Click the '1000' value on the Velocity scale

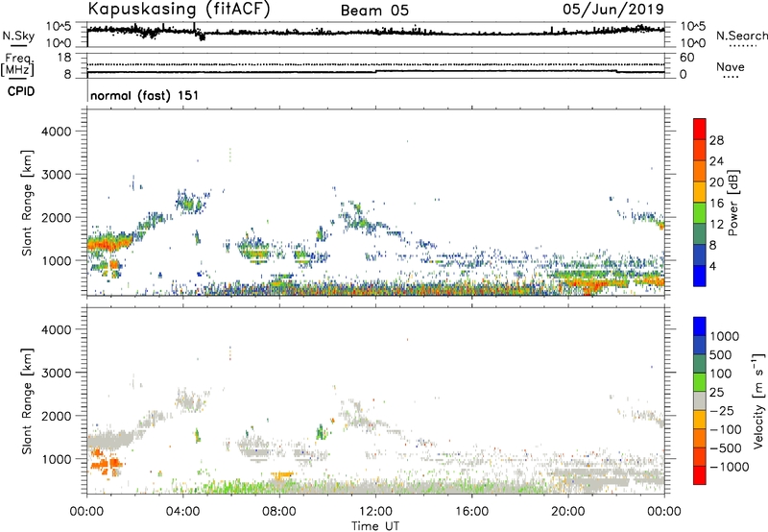tap(725, 336)
